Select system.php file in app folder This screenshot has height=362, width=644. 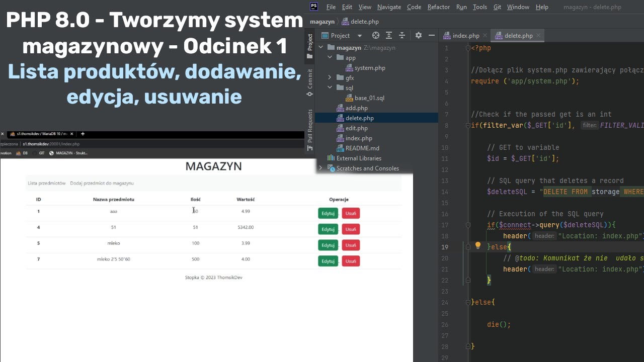pos(366,68)
